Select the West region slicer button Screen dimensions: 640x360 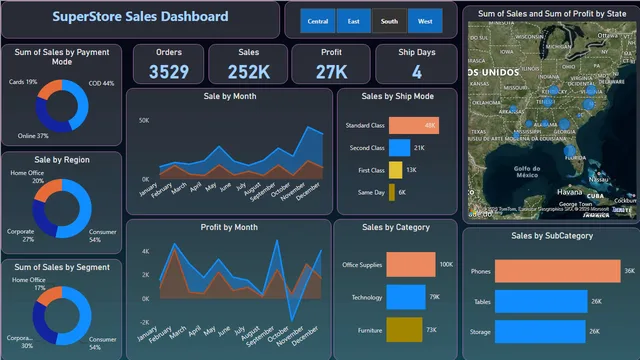point(425,21)
